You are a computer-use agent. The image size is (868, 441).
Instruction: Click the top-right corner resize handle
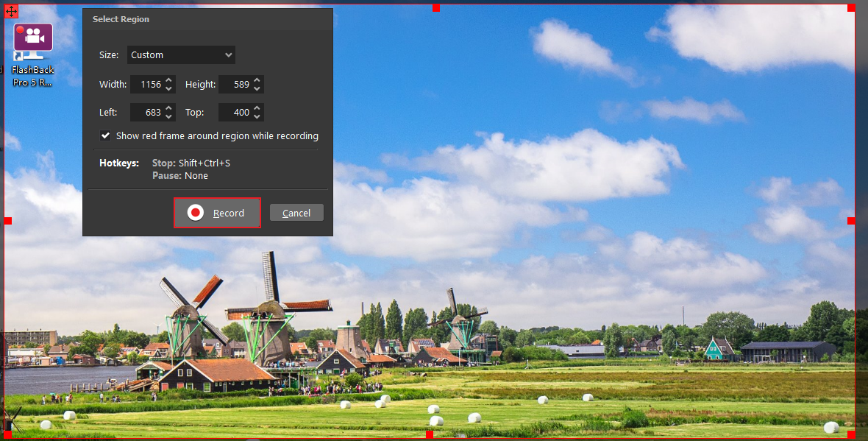click(x=851, y=8)
